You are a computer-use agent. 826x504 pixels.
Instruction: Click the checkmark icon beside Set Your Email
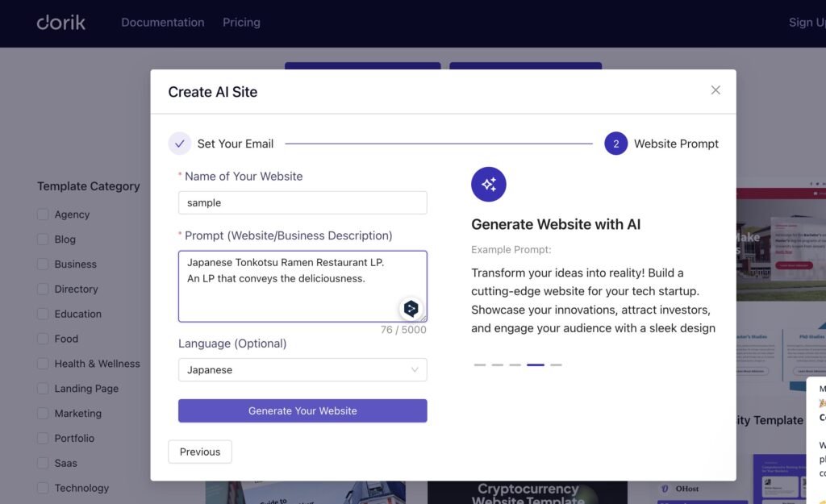[180, 144]
